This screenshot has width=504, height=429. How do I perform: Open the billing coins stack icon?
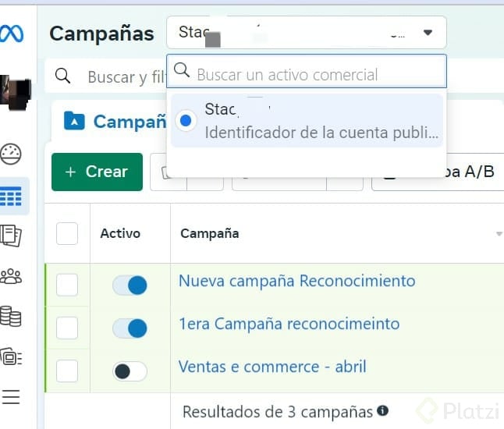pos(12,316)
